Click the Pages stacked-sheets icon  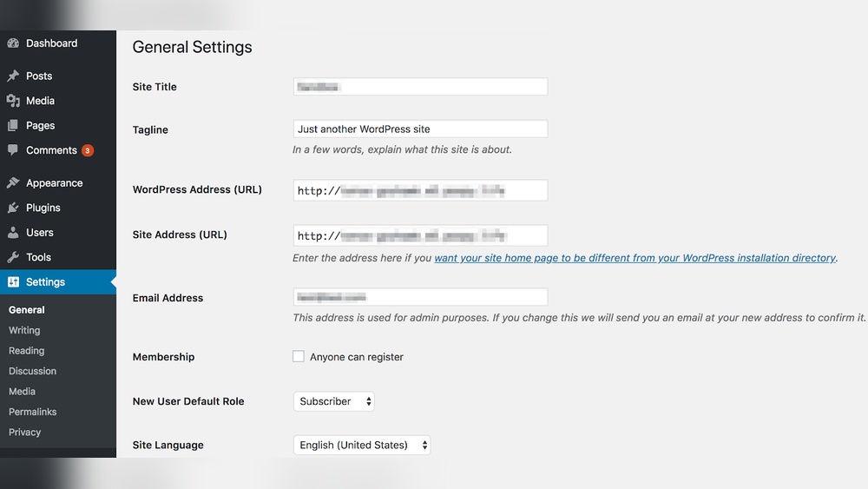(13, 126)
